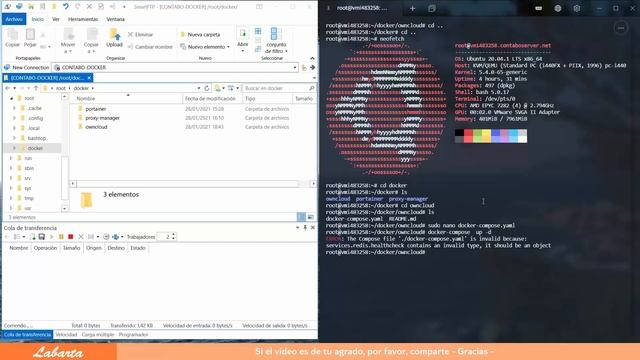Click the New Connection button
Viewport: 640px width, 360px height.
click(27, 67)
